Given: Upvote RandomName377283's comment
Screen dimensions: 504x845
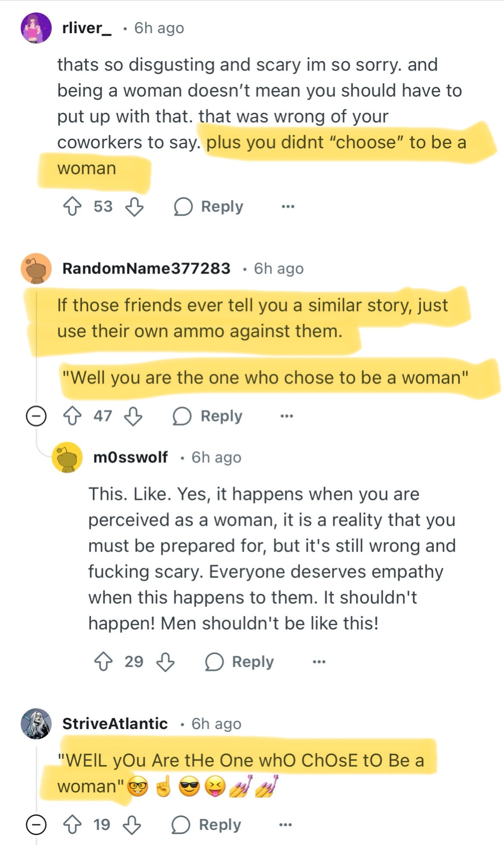Looking at the screenshot, I should click(72, 416).
